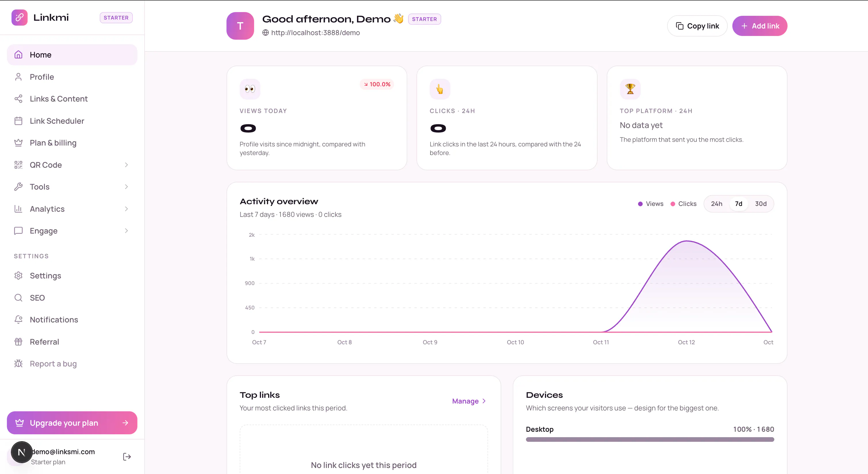This screenshot has height=474, width=868.
Task: Click the Desktop devices progress bar
Action: [650, 439]
